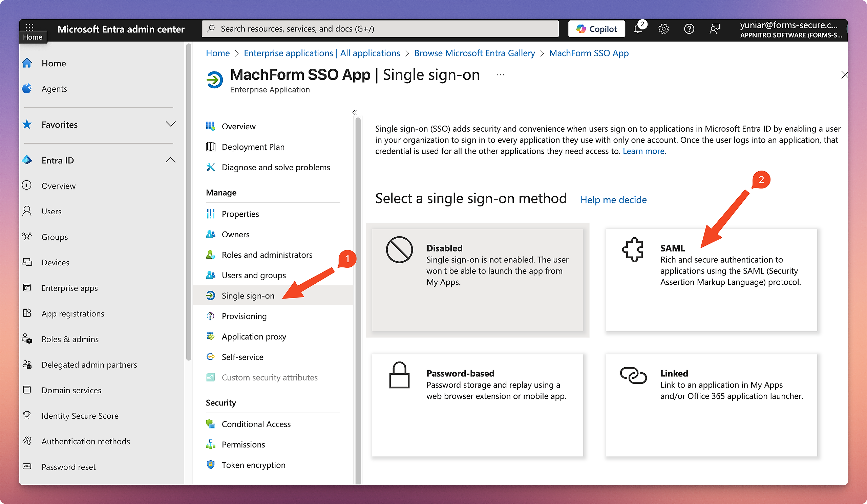867x504 pixels.
Task: Click in the search resources field
Action: click(380, 29)
